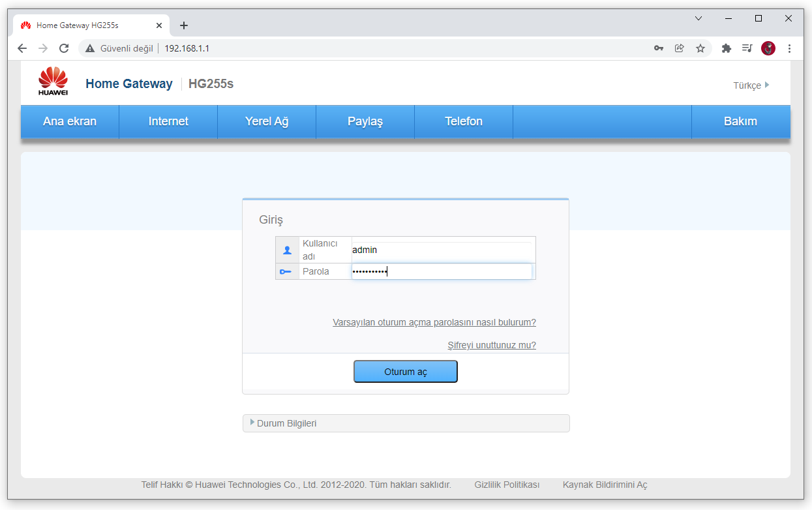Screen dimensions: 812x510
Task: Click the browser reload icon
Action: pos(64,48)
